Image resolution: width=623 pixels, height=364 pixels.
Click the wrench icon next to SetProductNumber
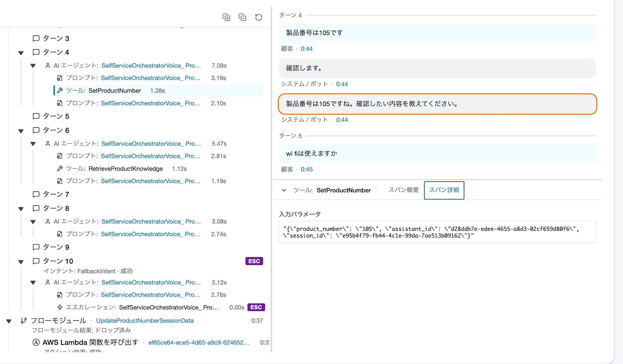tap(60, 91)
